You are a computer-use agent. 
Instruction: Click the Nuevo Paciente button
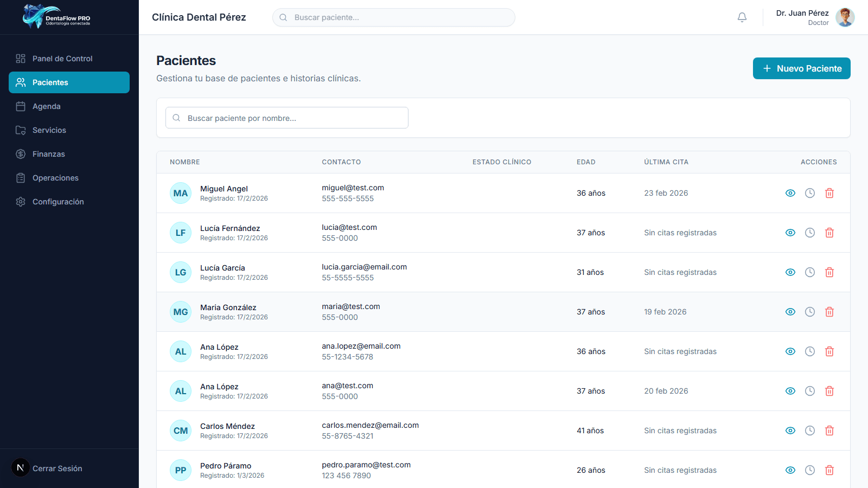[x=801, y=68]
